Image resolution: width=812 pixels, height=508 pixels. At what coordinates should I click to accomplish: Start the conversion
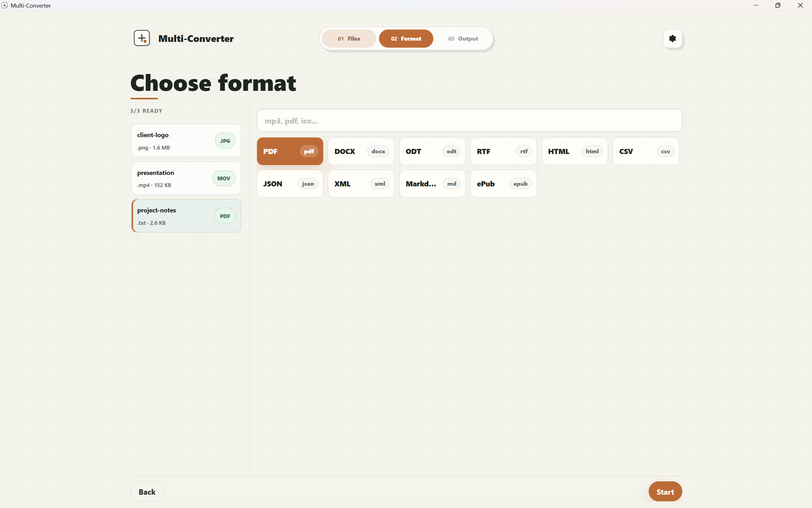tap(665, 491)
